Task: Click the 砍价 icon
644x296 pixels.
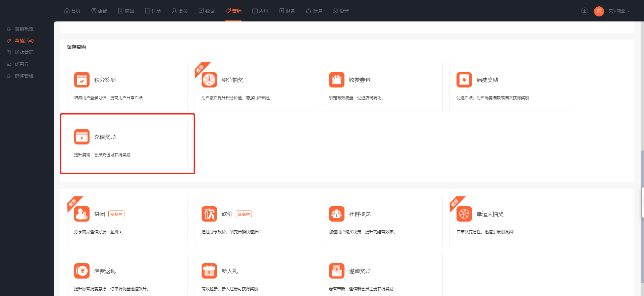Action: [x=209, y=214]
